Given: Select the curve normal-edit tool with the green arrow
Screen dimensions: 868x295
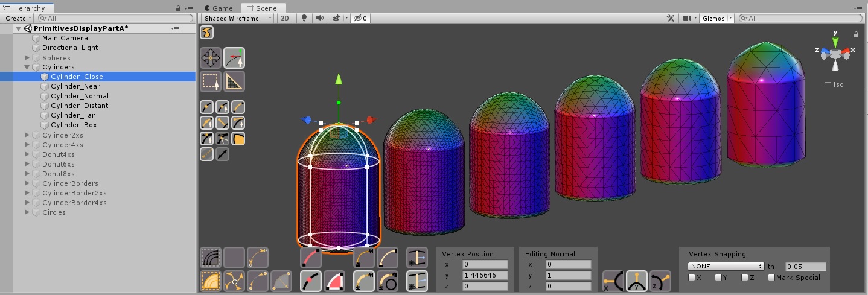Looking at the screenshot, I should click(234, 59).
